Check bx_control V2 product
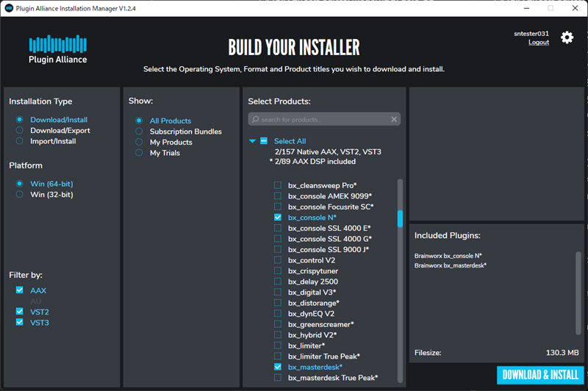Viewport: 588px width, 391px height. pyautogui.click(x=278, y=259)
